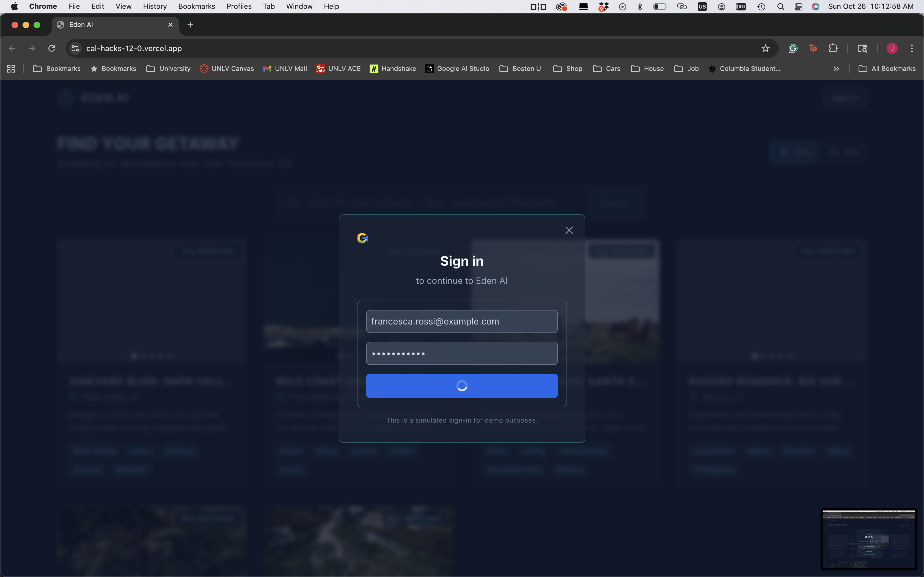Expand hidden bookmarks with double chevron
This screenshot has height=577, width=924.
pyautogui.click(x=836, y=69)
